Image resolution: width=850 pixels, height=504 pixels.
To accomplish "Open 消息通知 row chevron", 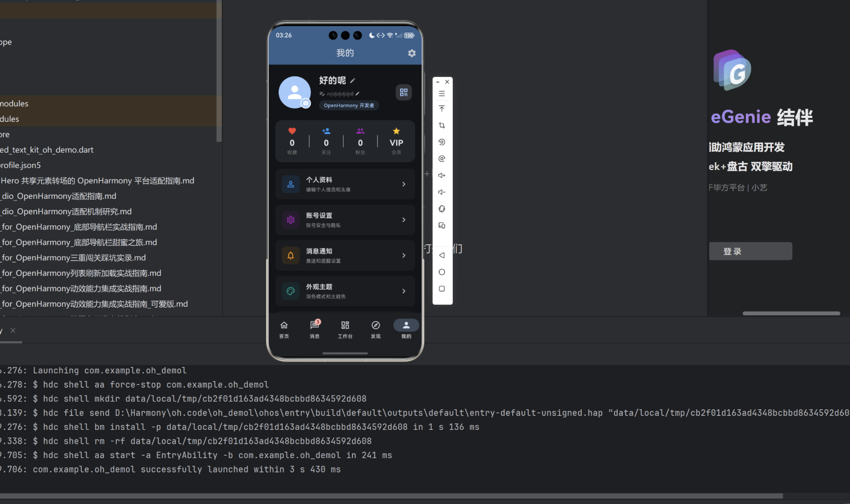I will coord(403,255).
